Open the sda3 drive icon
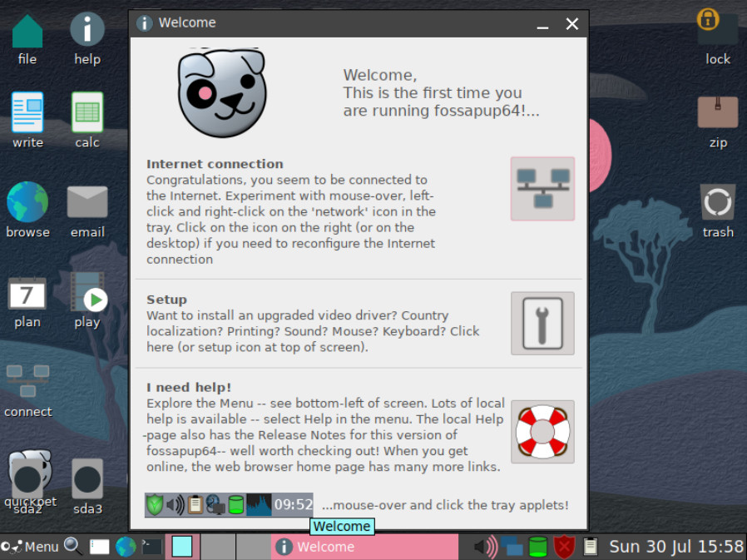Screen dimensions: 747x560 (87, 479)
